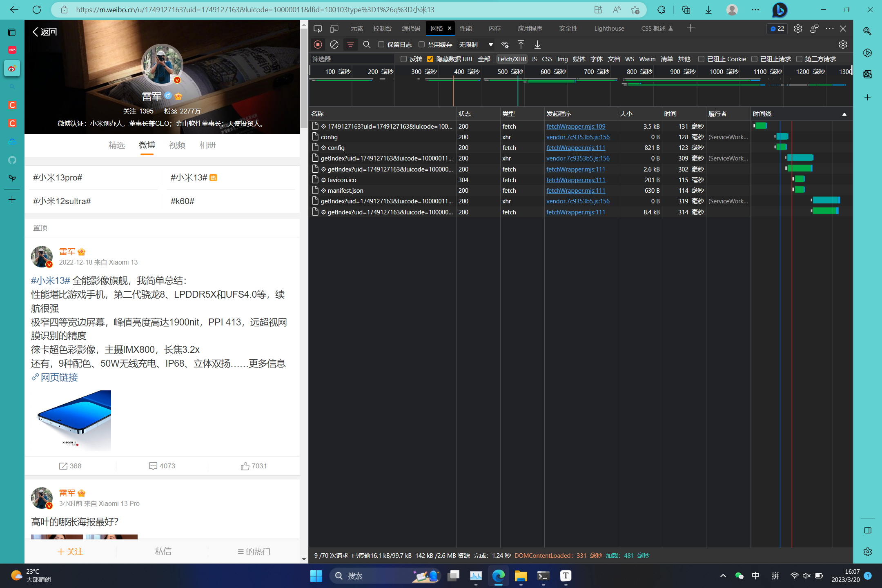Screen dimensions: 882x588
Task: Like the post with 7031 likes
Action: tap(254, 466)
